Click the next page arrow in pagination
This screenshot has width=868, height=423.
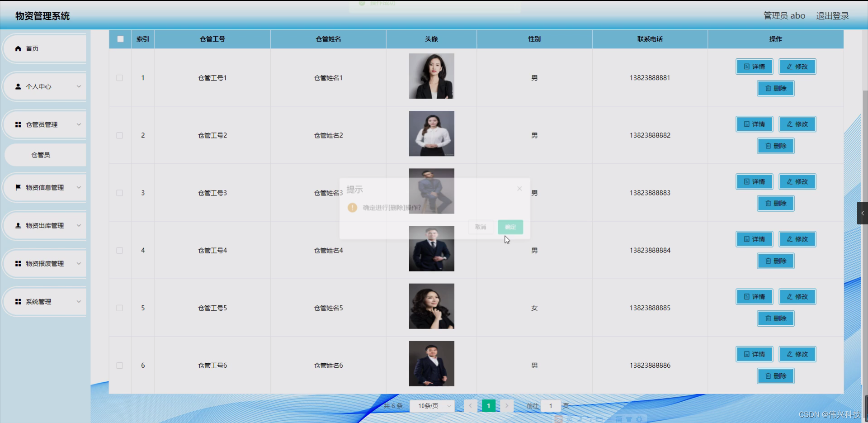[x=507, y=406]
